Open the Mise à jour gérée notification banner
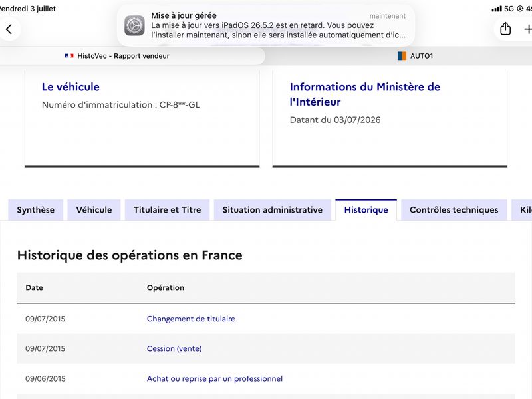This screenshot has width=532, height=399. [265, 25]
